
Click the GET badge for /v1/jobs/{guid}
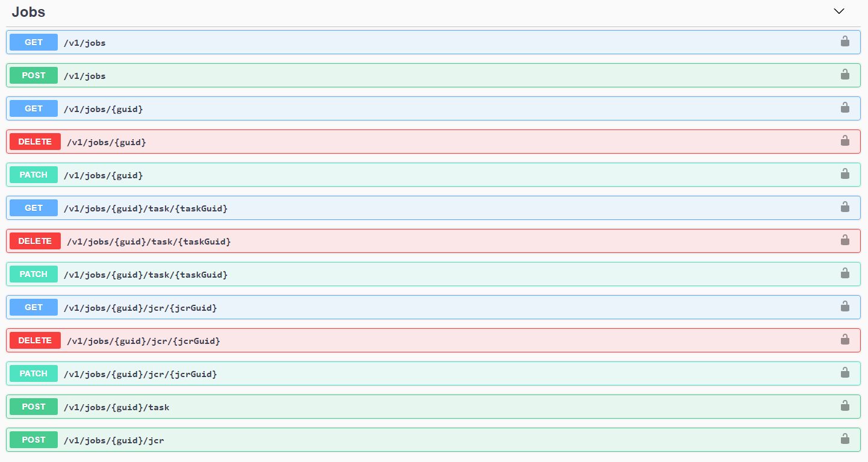pyautogui.click(x=34, y=108)
